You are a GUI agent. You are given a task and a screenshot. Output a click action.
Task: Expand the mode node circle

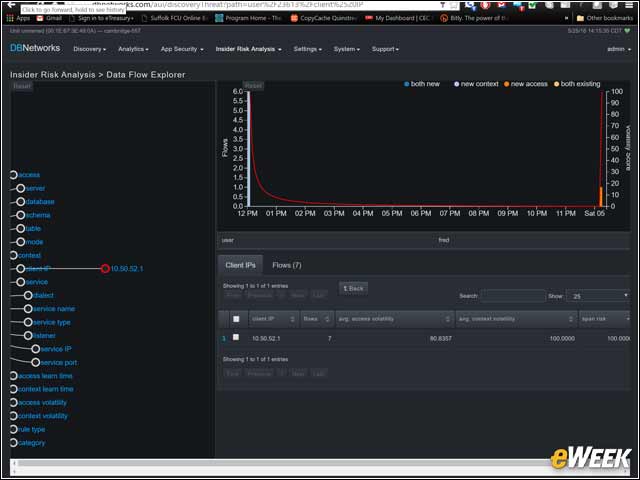(20, 242)
